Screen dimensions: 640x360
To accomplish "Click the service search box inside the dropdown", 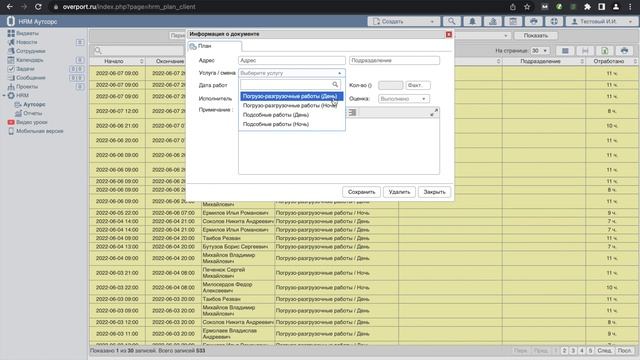I will (290, 84).
